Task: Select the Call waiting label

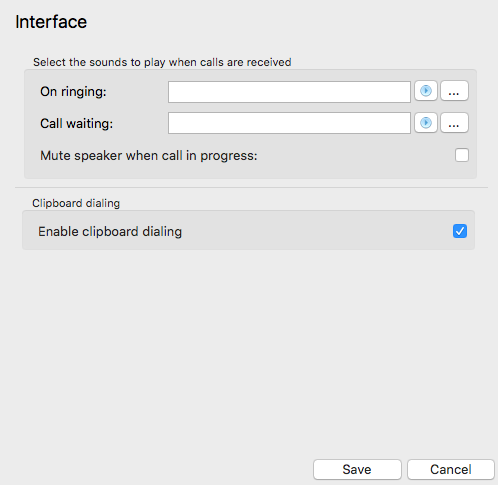Action: click(77, 123)
